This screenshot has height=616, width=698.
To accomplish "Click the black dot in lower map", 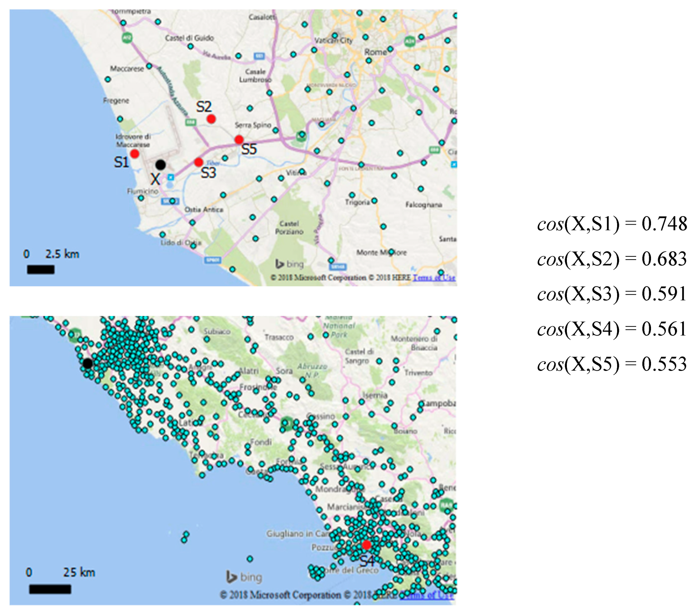I will click(88, 363).
